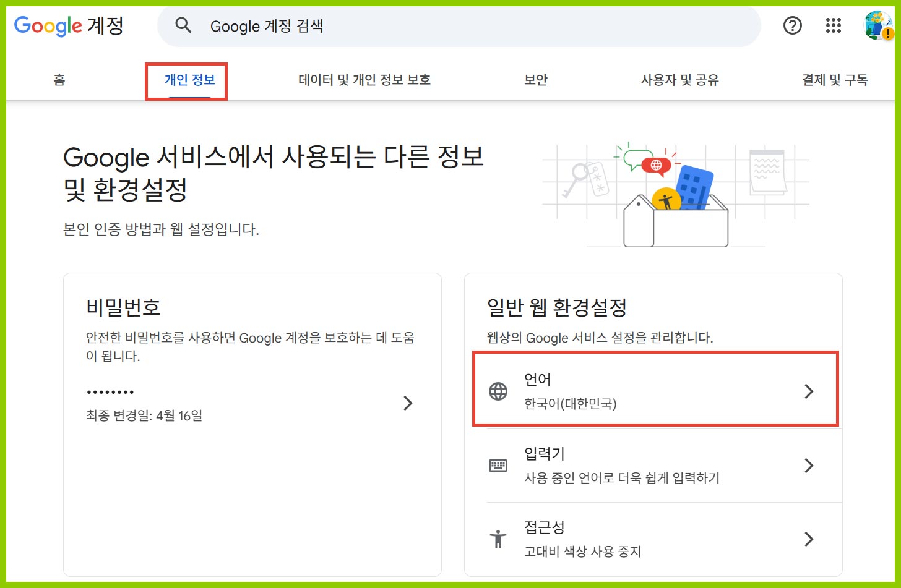Click 웹상의 Google 서비스 설정을 관리합니다 text

pos(600,338)
